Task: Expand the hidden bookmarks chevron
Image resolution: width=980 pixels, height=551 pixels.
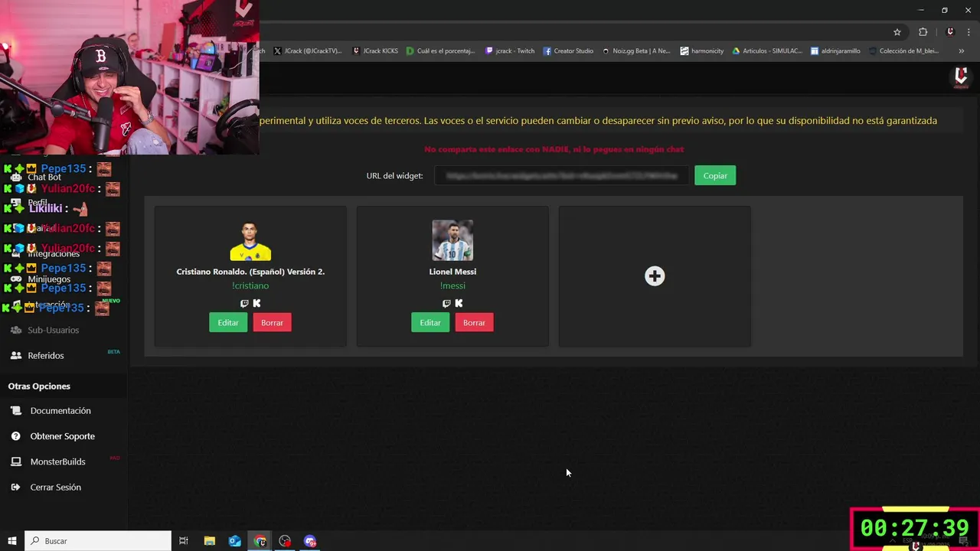Action: [961, 51]
